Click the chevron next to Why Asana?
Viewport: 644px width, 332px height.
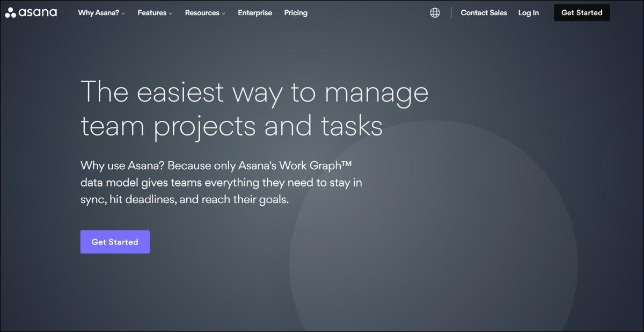point(123,13)
